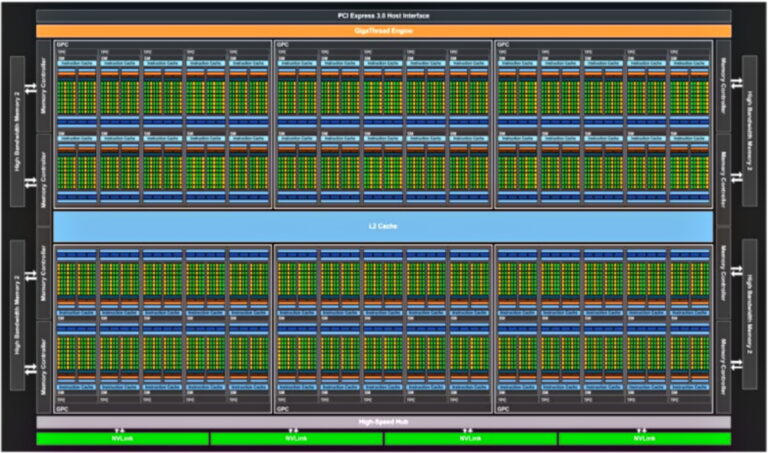The height and width of the screenshot is (453, 768).
Task: Click the GPC label in bottom-right cluster
Action: [x=503, y=409]
